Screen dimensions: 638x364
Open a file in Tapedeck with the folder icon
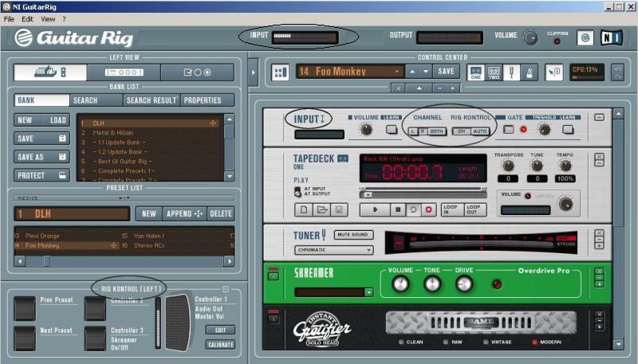point(321,209)
